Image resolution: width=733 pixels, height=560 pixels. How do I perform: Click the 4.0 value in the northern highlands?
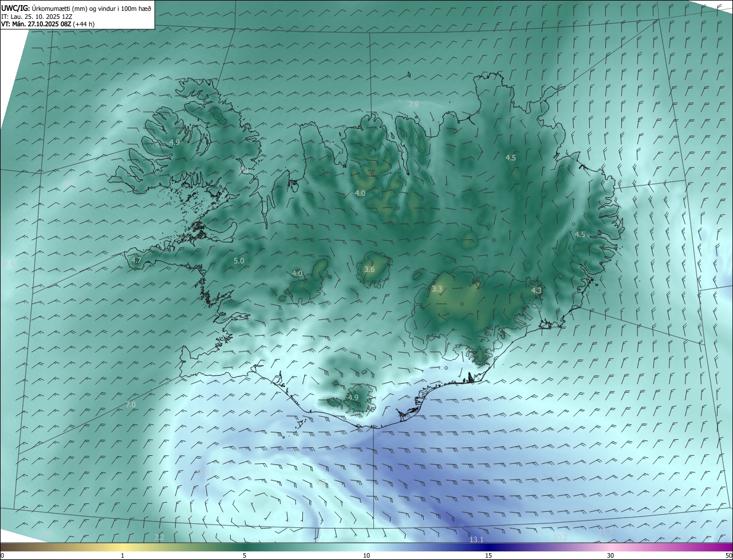coord(360,194)
